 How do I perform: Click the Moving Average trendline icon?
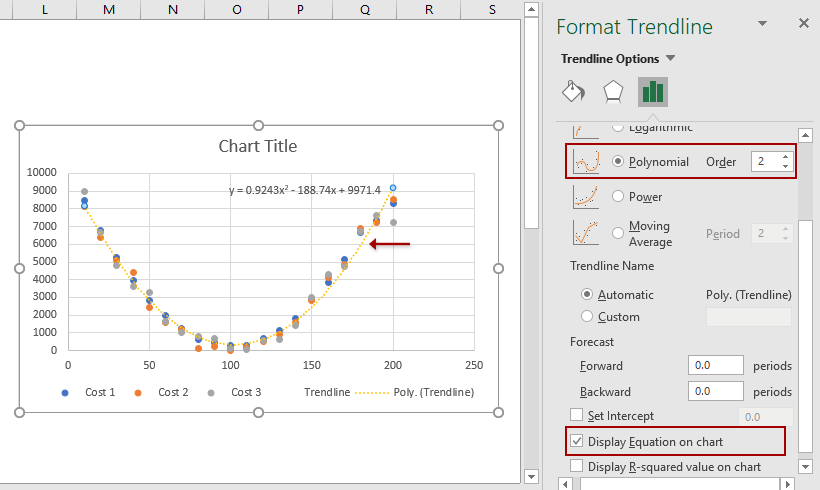pyautogui.click(x=586, y=233)
